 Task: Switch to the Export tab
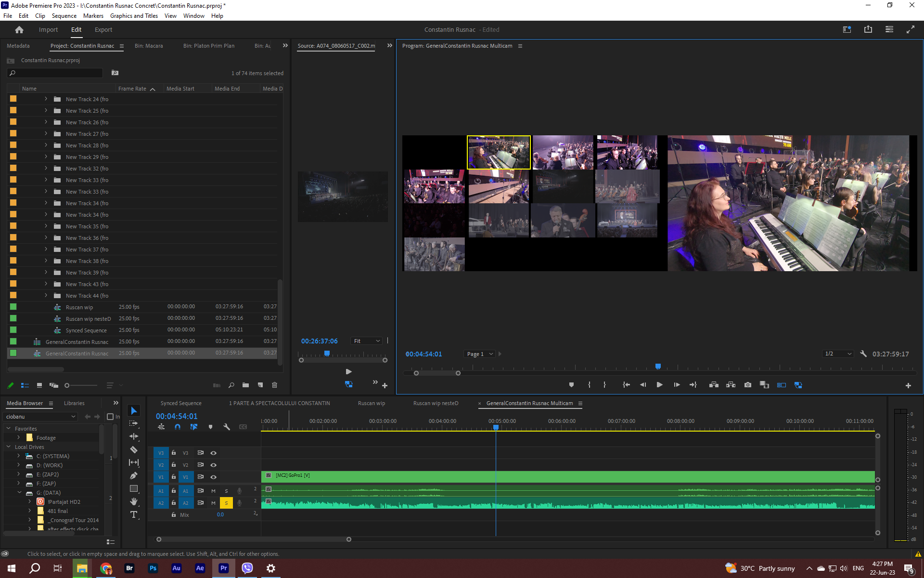pos(103,29)
